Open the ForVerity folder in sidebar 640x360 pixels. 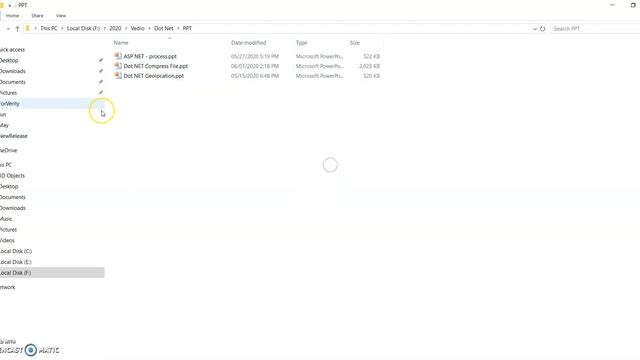click(10, 104)
